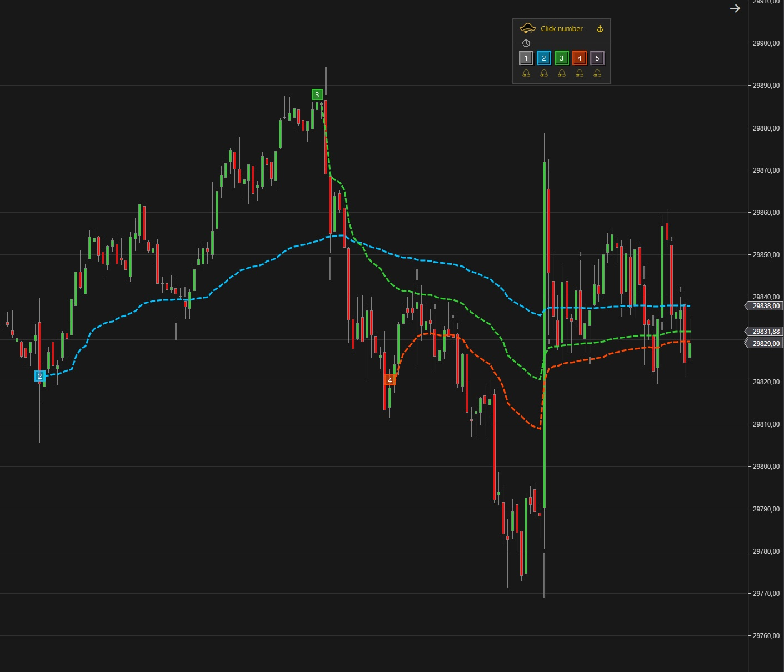Click the 29780,00 axis value
The width and height of the screenshot is (784, 672).
click(766, 551)
